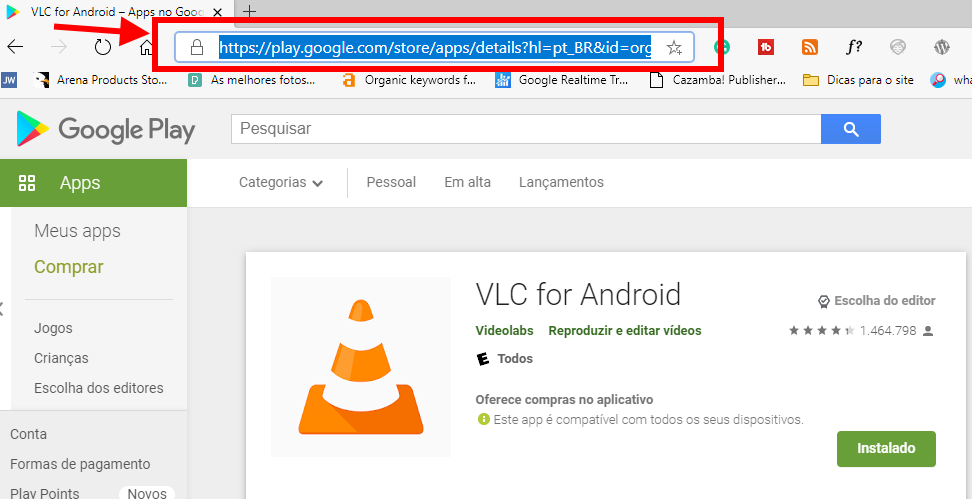Image resolution: width=972 pixels, height=499 pixels.
Task: Reload the page with refresh icon
Action: pyautogui.click(x=102, y=46)
